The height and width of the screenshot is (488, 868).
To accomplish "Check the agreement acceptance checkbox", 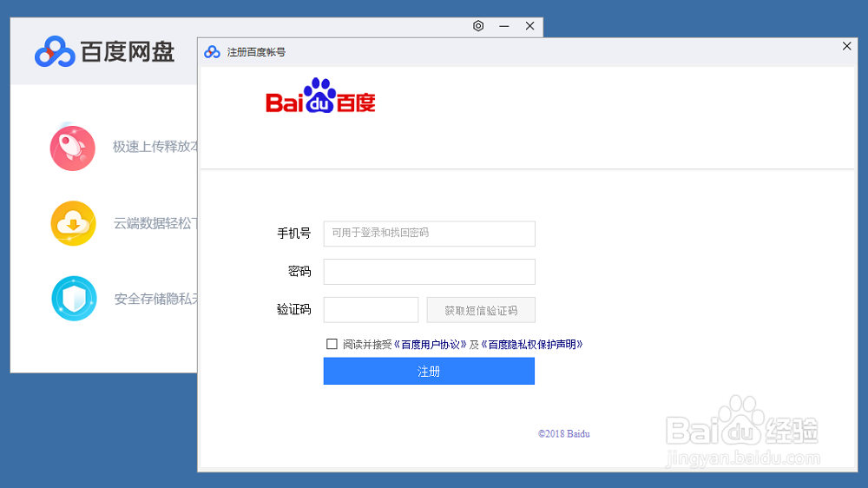I will 332,344.
